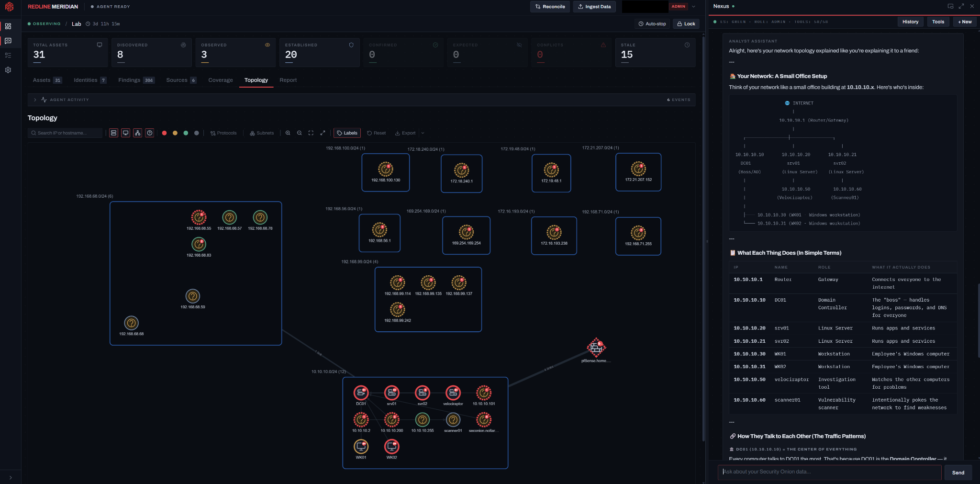Click the Redline Meridian logo icon
Screen dimensions: 980x484
tap(9, 7)
